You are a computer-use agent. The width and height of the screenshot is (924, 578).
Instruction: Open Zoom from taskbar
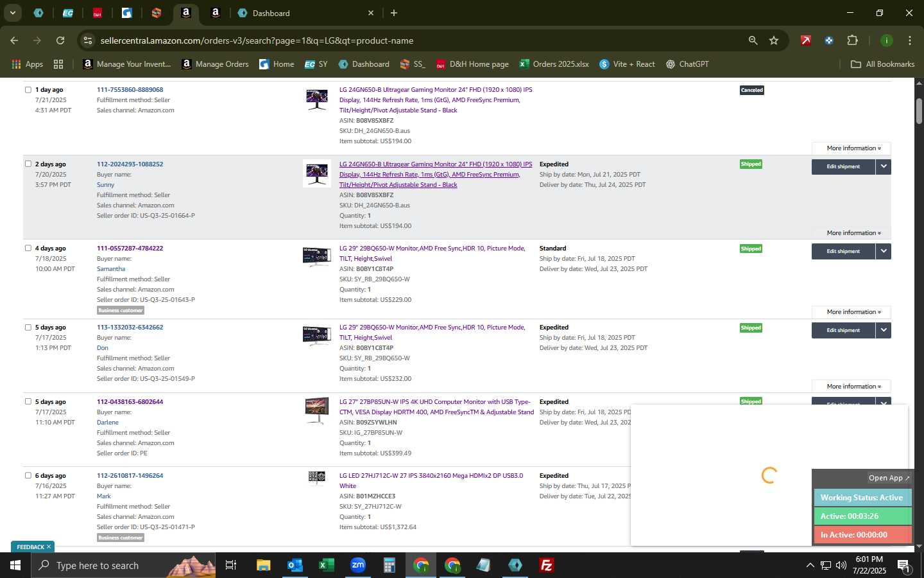pos(357,565)
